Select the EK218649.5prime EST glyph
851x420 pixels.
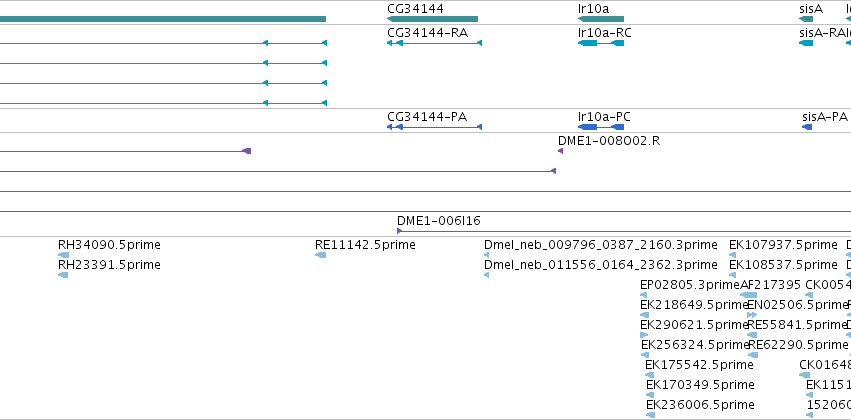[x=645, y=315]
